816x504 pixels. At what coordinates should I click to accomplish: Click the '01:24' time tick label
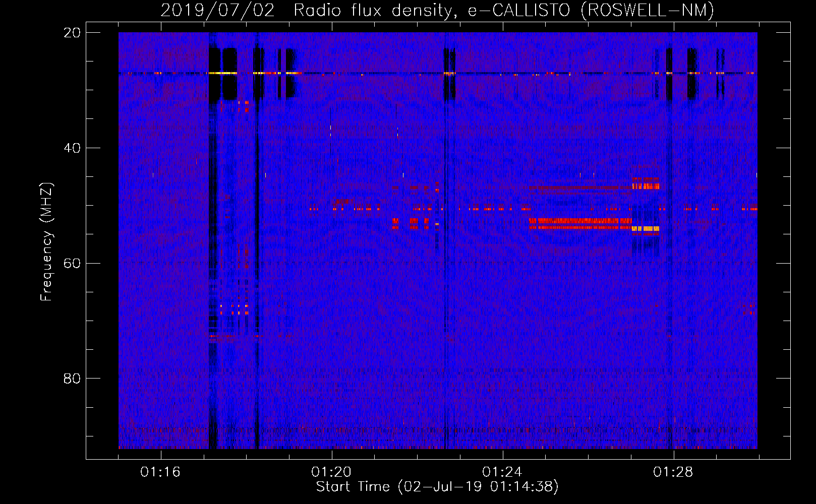pos(502,472)
